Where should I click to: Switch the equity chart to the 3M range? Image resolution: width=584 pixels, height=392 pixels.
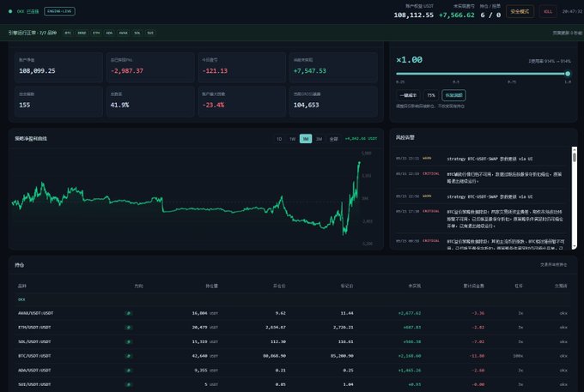click(319, 139)
